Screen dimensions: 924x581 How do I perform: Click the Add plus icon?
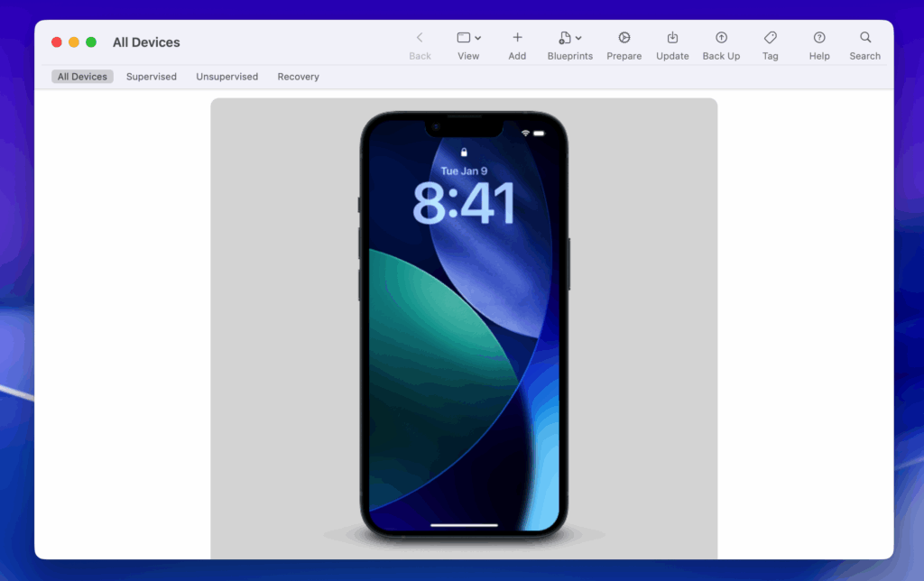pyautogui.click(x=517, y=38)
